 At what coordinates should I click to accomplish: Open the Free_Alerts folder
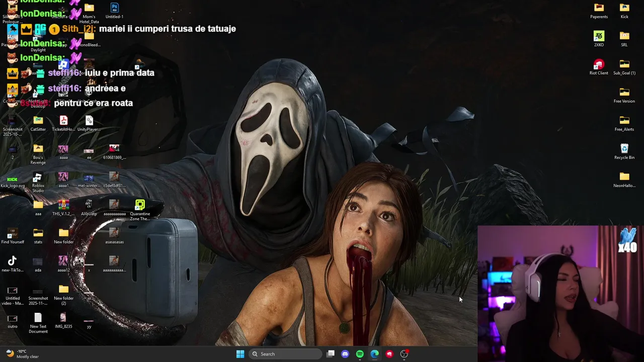pos(624,120)
